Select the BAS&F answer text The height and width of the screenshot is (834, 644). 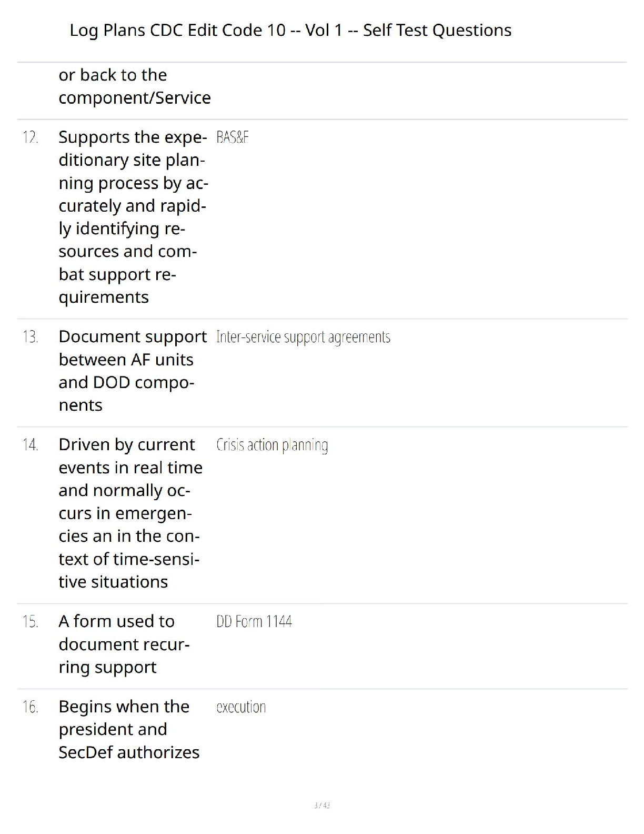click(x=233, y=137)
